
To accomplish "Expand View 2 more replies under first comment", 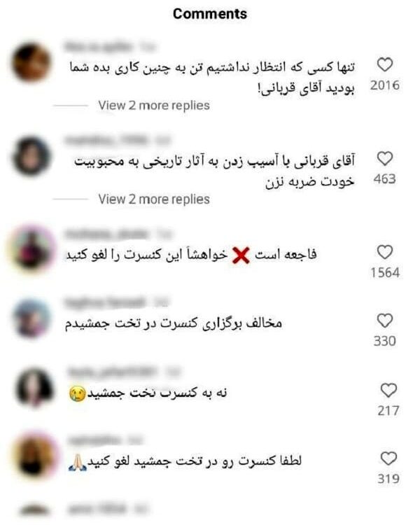I will [154, 106].
